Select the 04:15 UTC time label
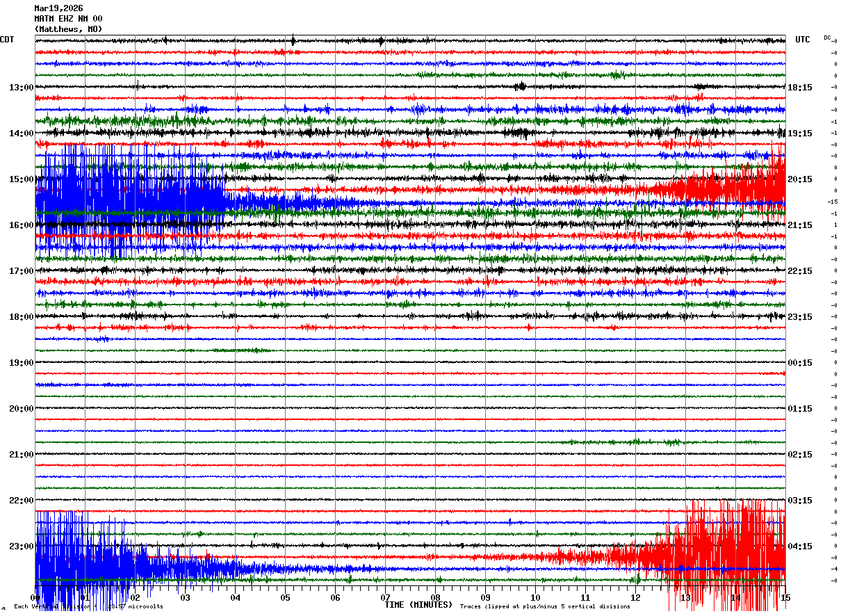Screen dimensions: 841x616 (800, 546)
